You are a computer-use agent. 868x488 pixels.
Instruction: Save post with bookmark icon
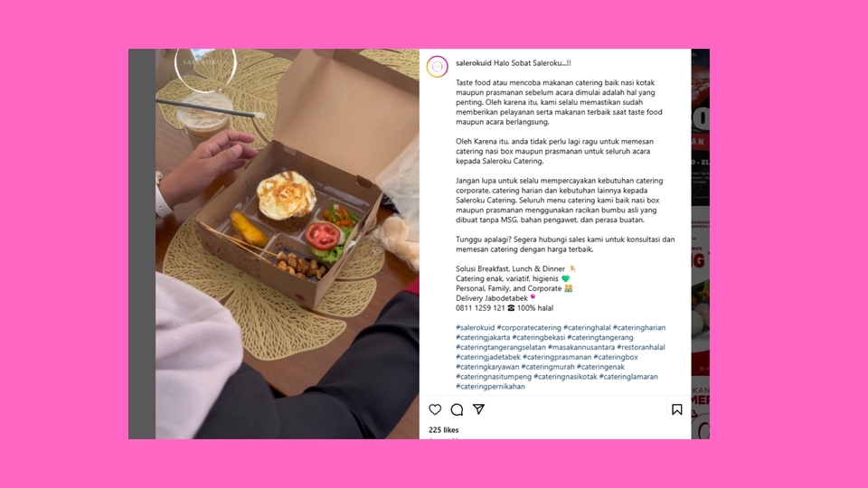coord(676,409)
